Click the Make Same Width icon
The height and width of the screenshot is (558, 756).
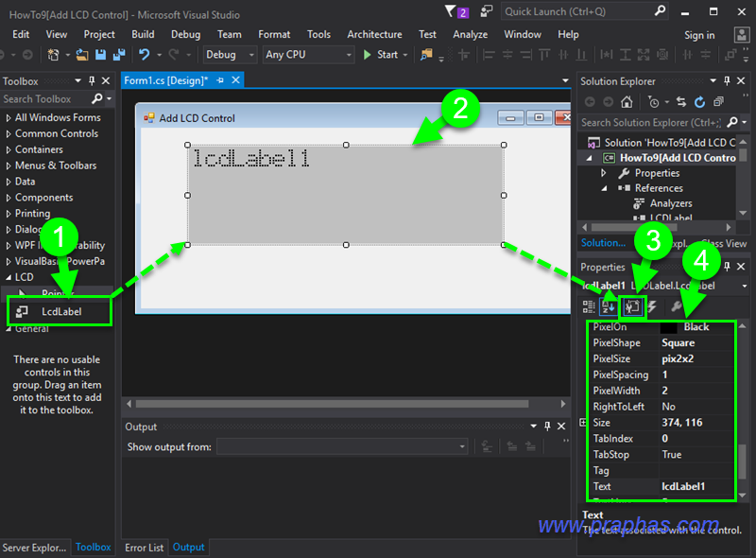(x=607, y=55)
